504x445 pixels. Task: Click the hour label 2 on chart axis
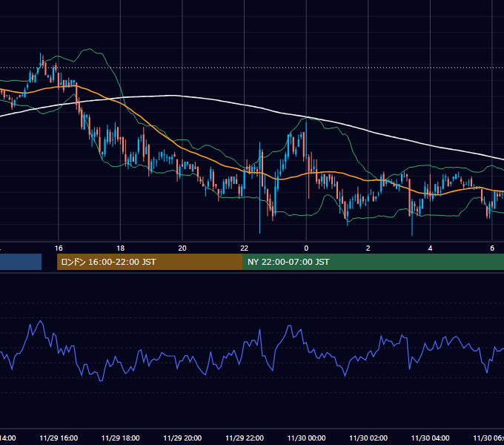pos(368,248)
